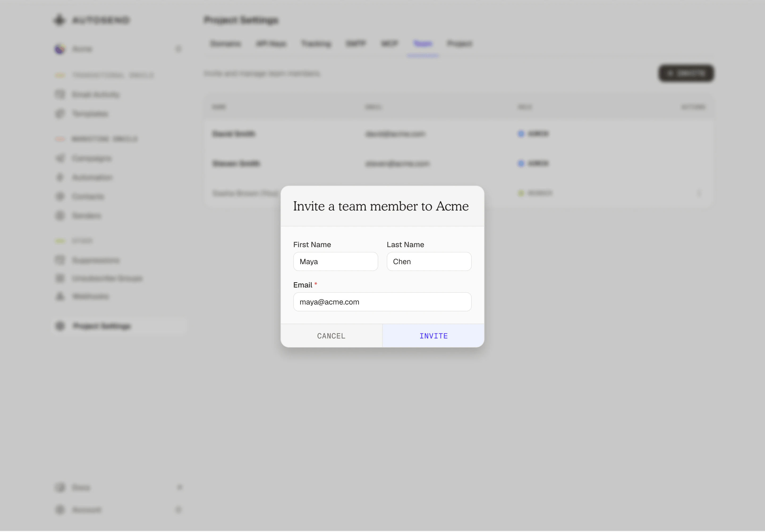Focus the Last Name field containing Chen
The width and height of the screenshot is (765, 532).
429,261
